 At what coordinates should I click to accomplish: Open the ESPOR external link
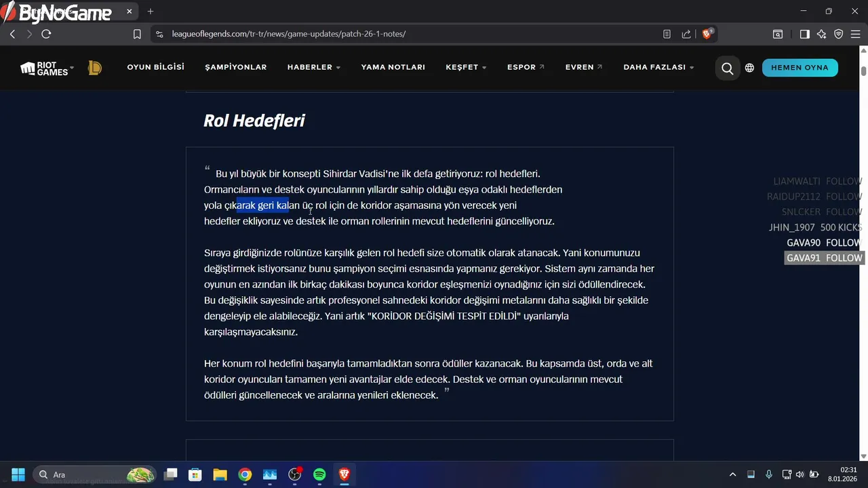(526, 68)
